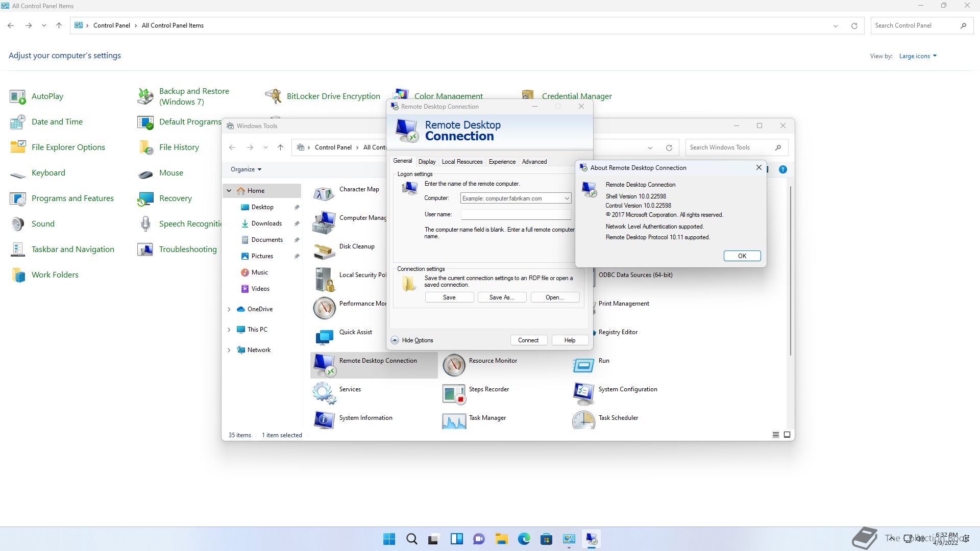The width and height of the screenshot is (980, 551).
Task: Open the Date and Time icon
Action: (x=18, y=122)
